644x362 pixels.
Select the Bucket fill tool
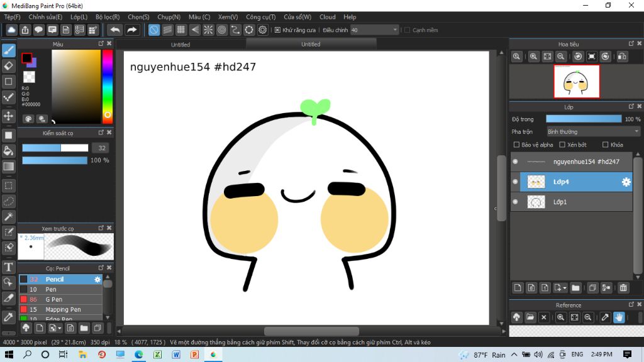(9, 151)
